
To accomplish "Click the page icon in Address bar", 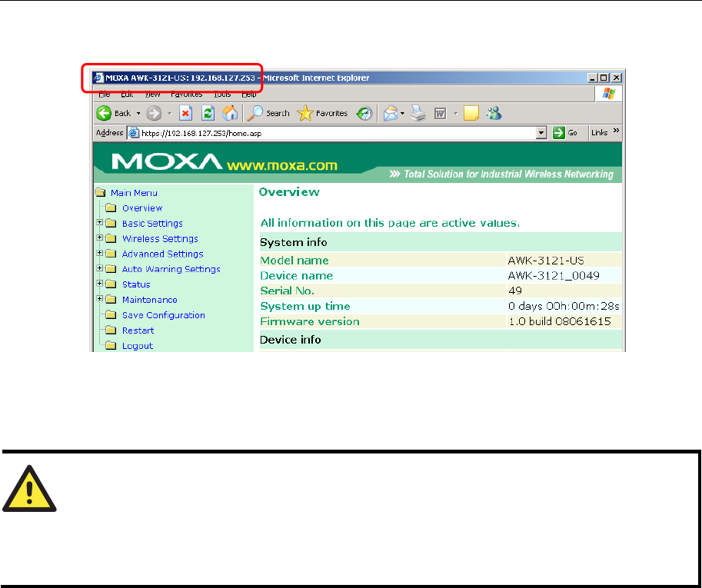I will (134, 133).
